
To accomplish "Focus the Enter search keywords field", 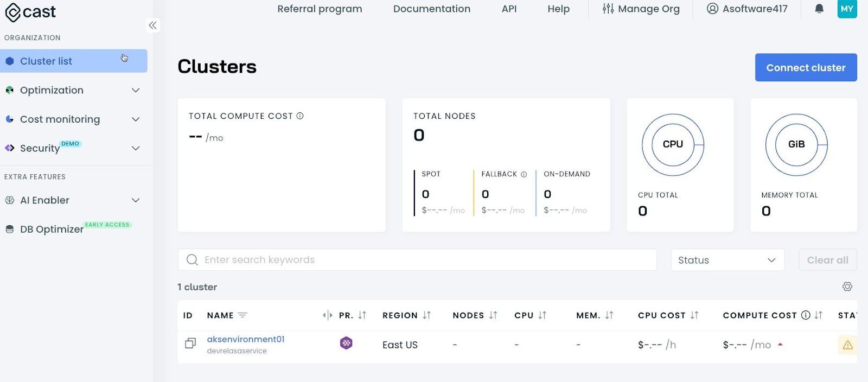I will [x=417, y=260].
